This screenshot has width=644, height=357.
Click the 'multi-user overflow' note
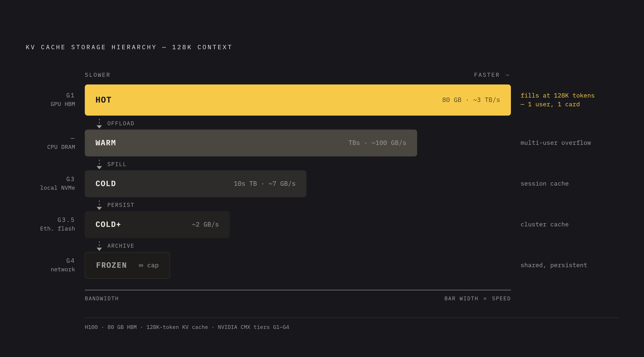click(x=556, y=143)
